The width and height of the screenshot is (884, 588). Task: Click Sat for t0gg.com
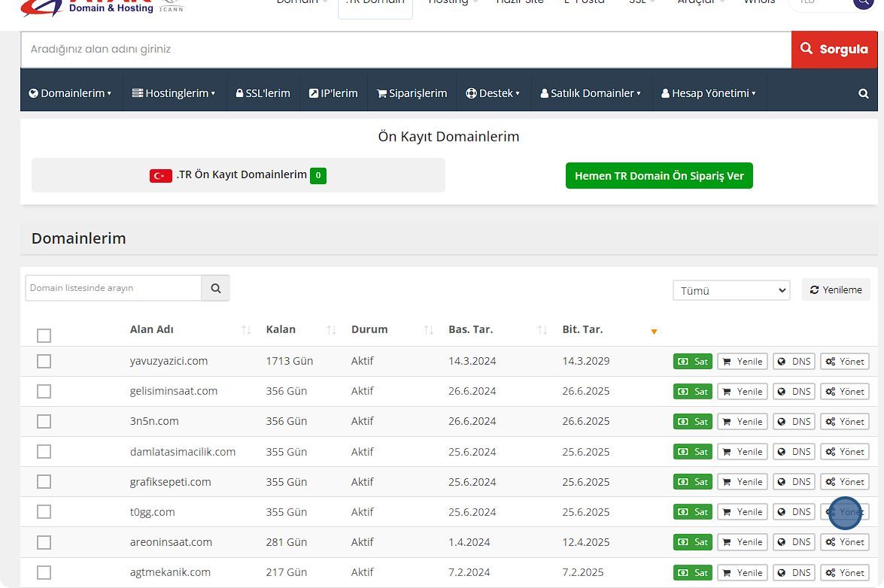[693, 512]
